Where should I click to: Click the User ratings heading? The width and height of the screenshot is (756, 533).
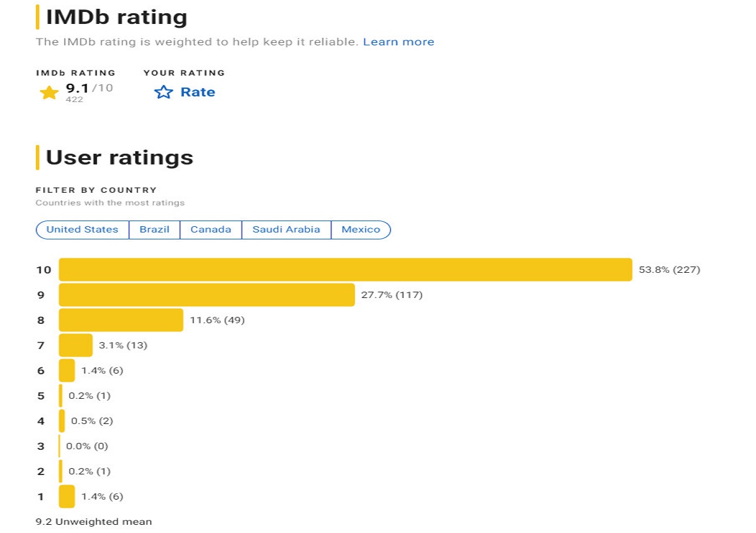(120, 157)
